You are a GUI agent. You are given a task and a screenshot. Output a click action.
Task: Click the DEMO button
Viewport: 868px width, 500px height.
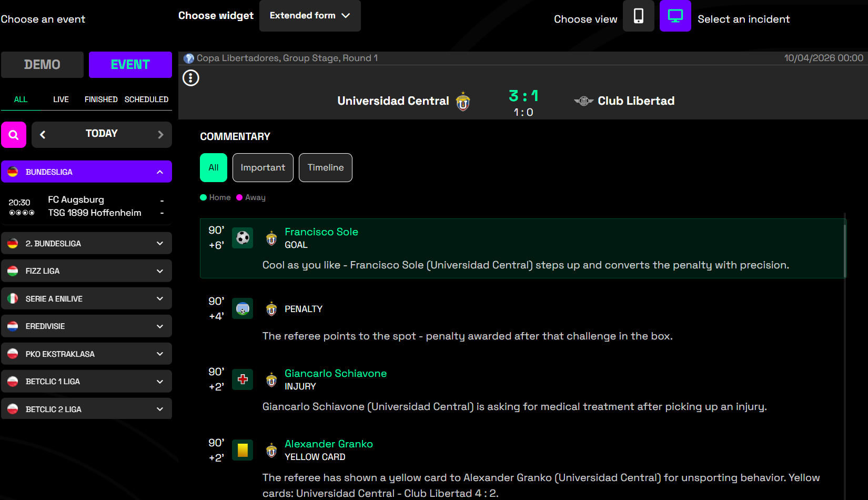click(x=42, y=65)
